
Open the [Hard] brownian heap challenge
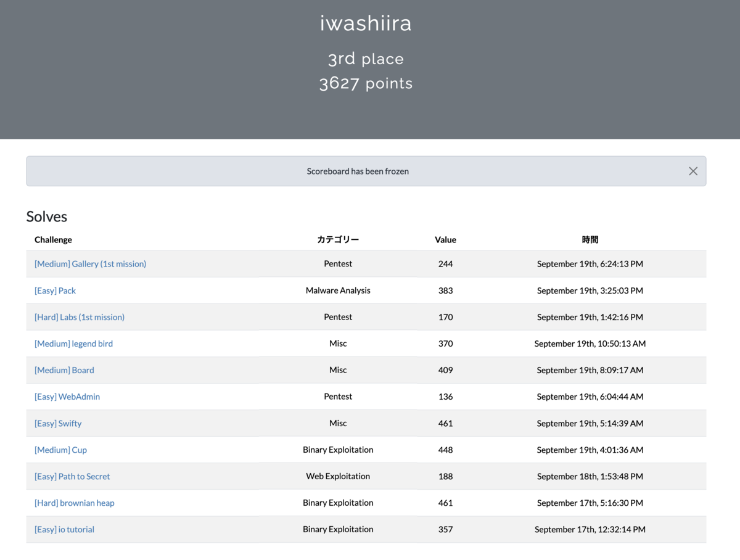[75, 503]
